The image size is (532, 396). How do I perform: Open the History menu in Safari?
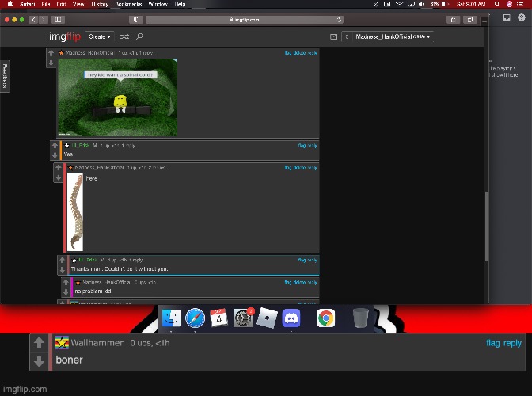(x=100, y=4)
